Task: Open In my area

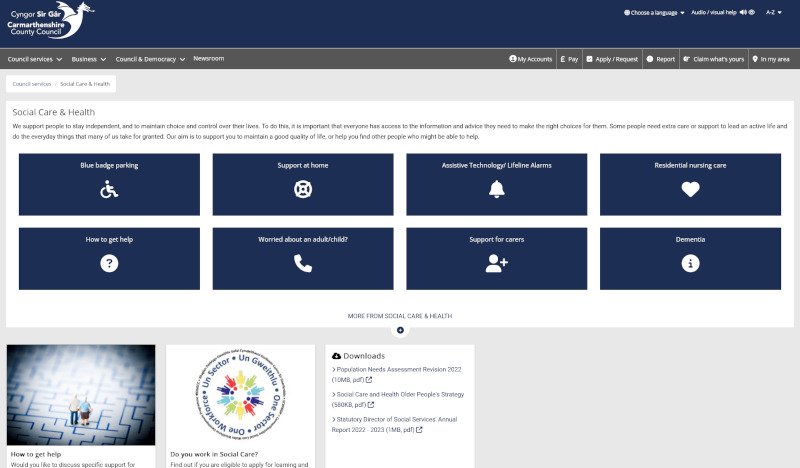Action: pyautogui.click(x=771, y=59)
